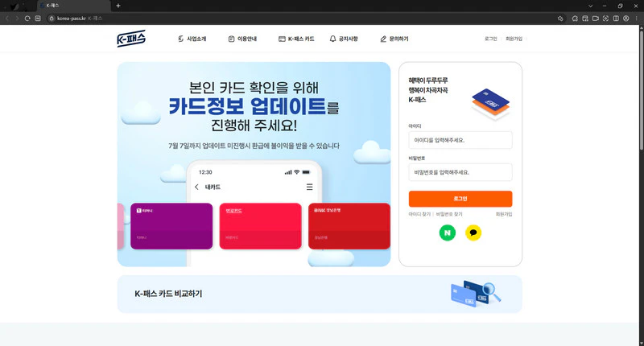Click the calendar-shaped icon in the browser toolbar

(x=585, y=19)
